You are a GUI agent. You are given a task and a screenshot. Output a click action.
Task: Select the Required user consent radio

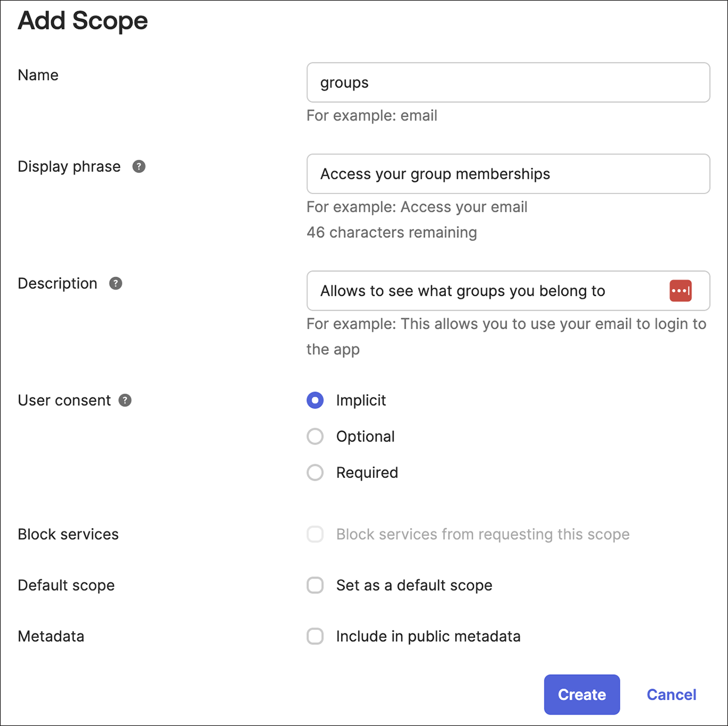tap(315, 473)
